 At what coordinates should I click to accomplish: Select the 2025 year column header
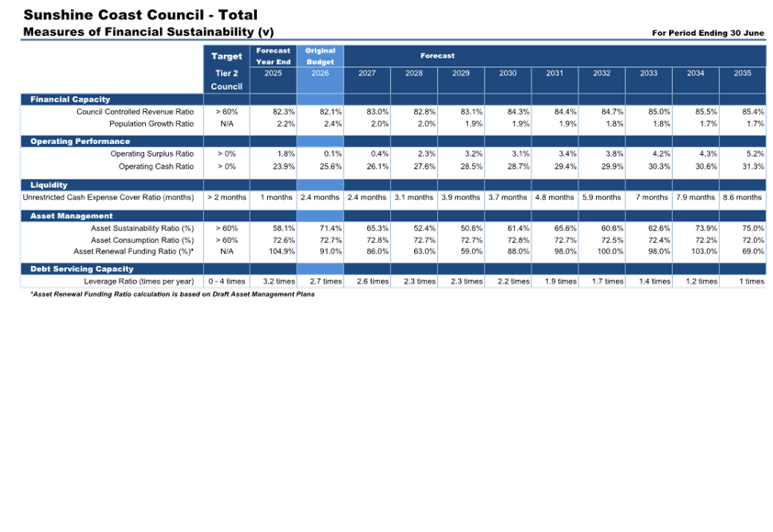[x=273, y=73]
